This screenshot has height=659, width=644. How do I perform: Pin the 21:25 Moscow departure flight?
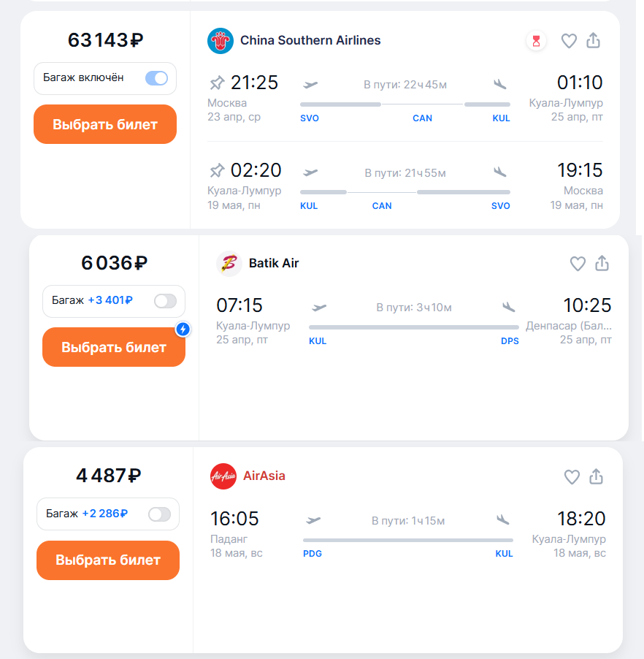point(217,83)
